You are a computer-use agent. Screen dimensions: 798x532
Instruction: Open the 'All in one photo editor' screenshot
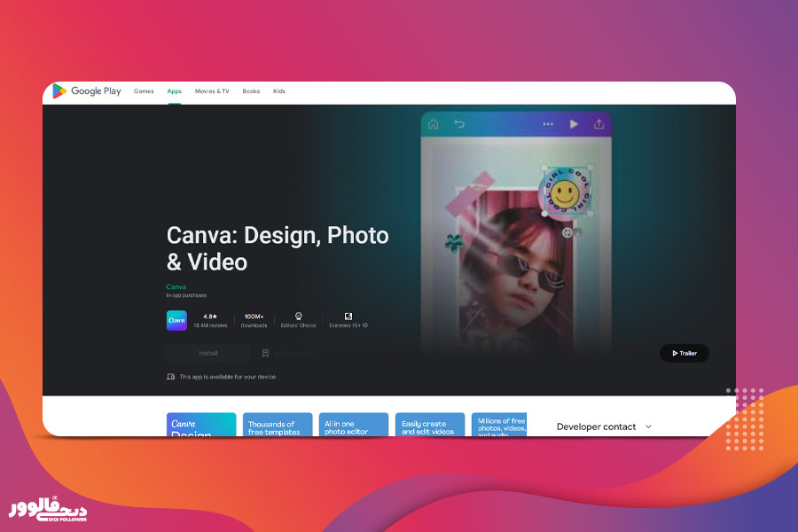(354, 425)
